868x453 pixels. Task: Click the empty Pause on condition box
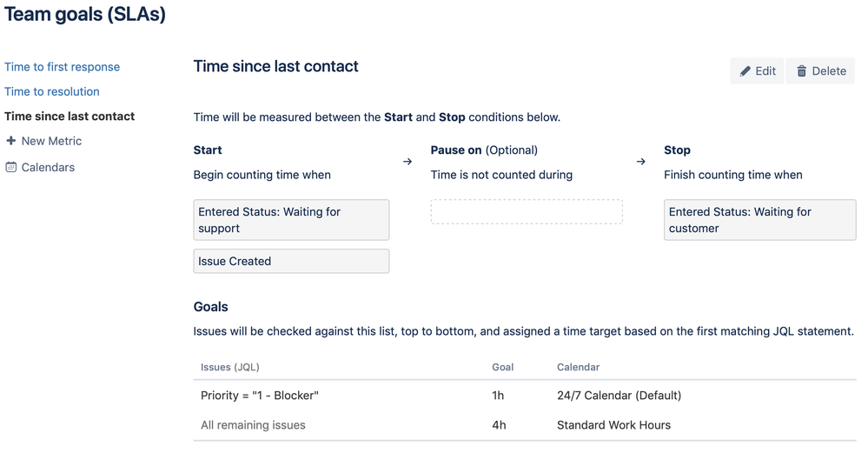tap(527, 211)
